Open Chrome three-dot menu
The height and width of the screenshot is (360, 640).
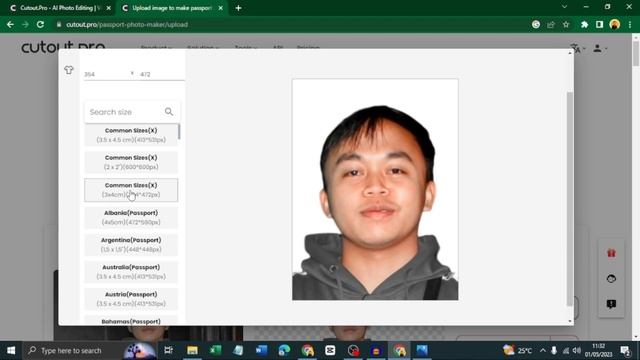pyautogui.click(x=630, y=24)
